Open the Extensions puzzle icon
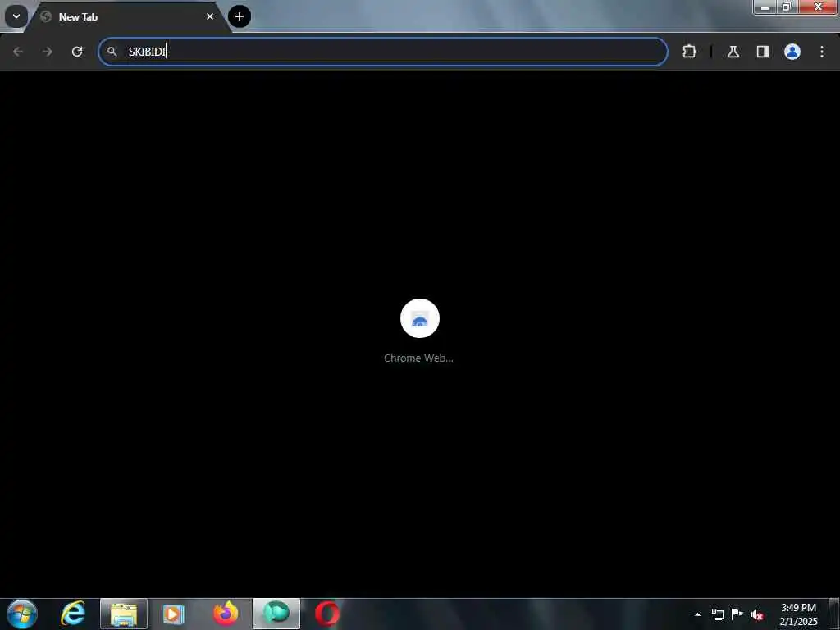The image size is (840, 630). (689, 52)
